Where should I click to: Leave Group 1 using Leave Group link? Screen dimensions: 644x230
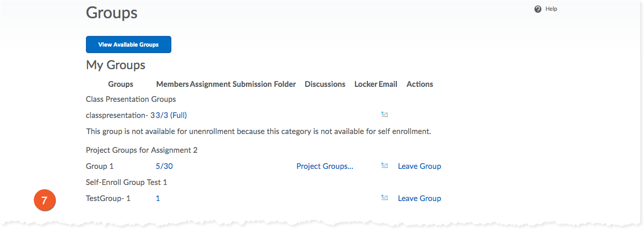tap(419, 167)
